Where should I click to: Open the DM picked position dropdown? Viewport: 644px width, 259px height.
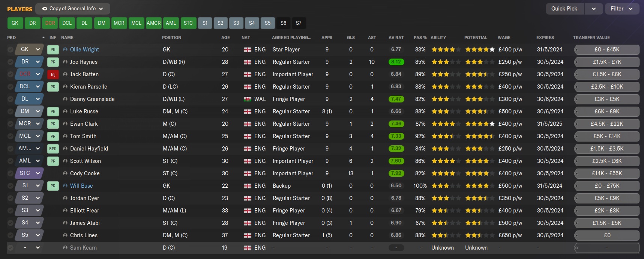30,111
